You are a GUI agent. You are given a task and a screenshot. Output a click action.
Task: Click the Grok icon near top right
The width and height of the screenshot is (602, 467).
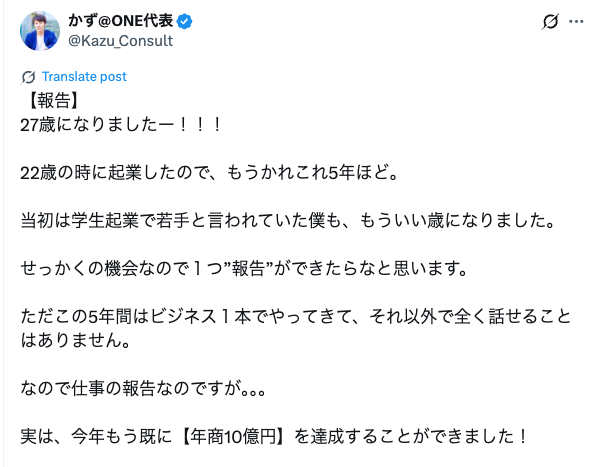[x=547, y=22]
